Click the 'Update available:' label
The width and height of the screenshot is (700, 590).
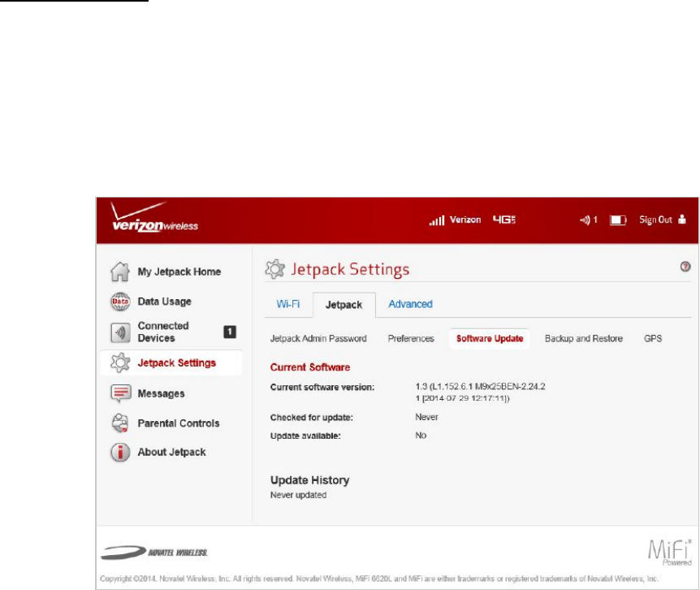click(305, 436)
